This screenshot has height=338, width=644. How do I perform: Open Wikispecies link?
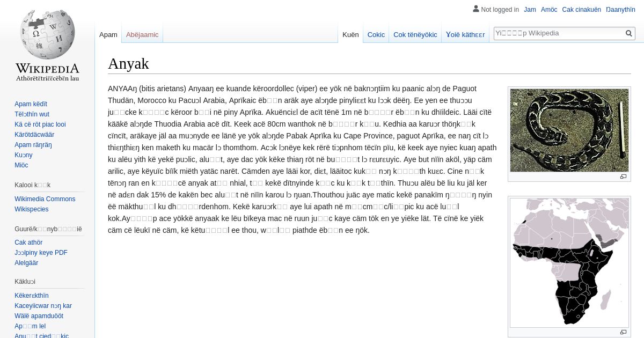pyautogui.click(x=32, y=209)
